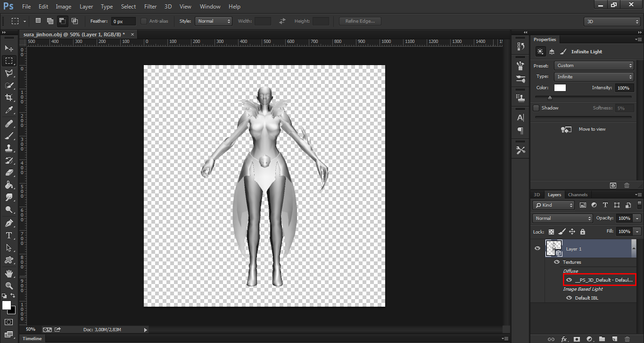Select the Pen tool
The image size is (644, 343).
point(9,223)
